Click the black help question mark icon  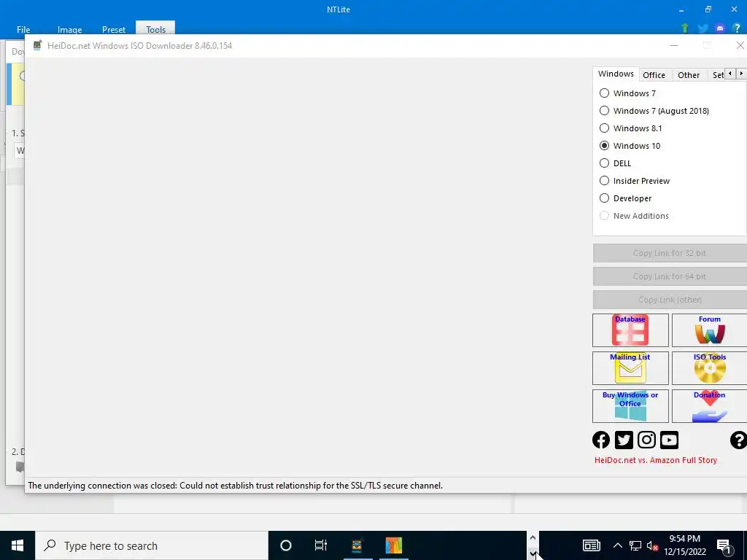coord(738,440)
